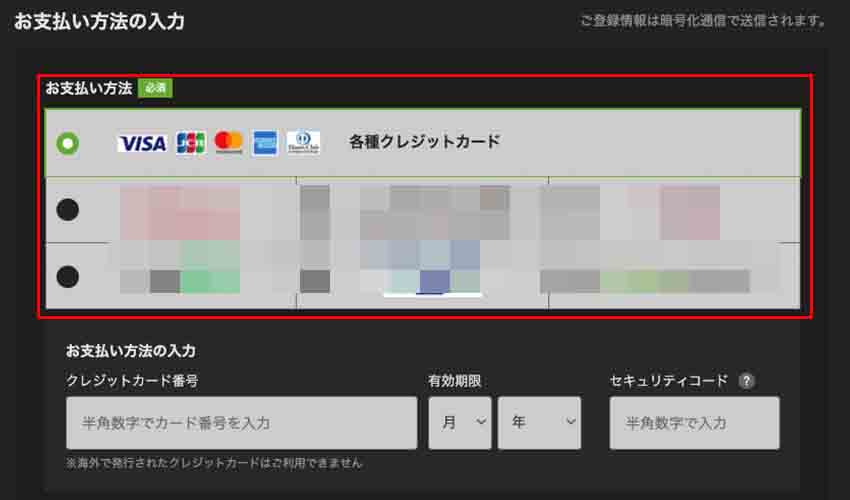Viewport: 850px width, 500px height.
Task: Select the second blurred payment method radio button
Action: click(68, 210)
